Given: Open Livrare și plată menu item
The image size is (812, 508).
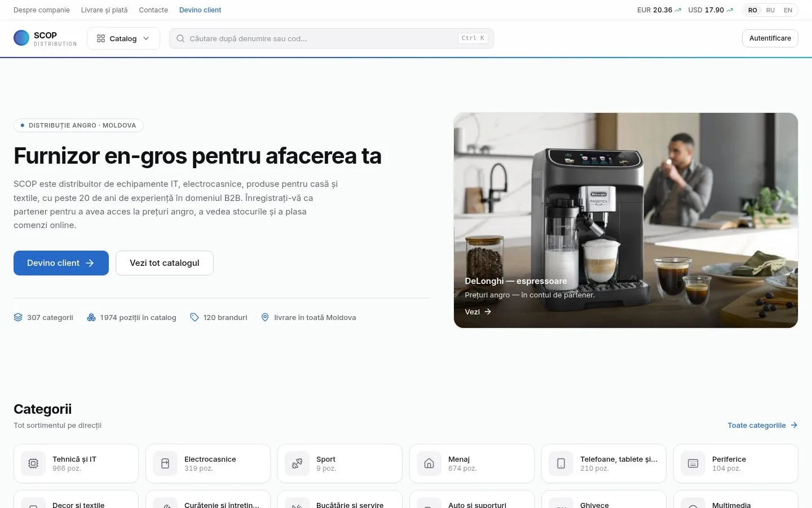Looking at the screenshot, I should 104,10.
